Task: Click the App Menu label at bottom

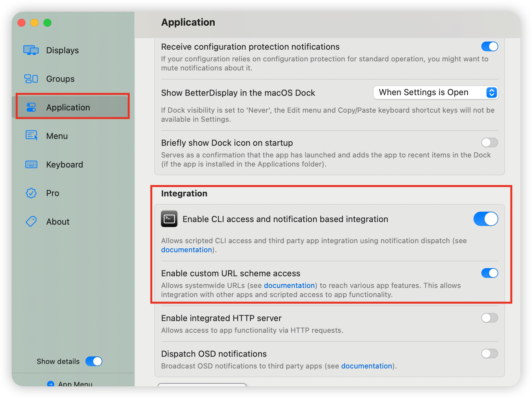Action: (75, 384)
